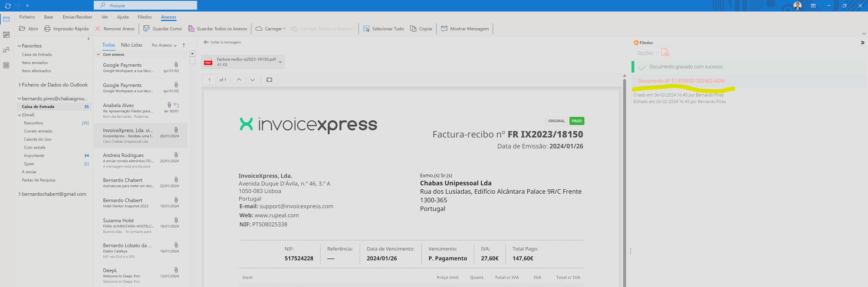
Task: Click the PDF icon of Factura-recibo attachment
Action: (x=208, y=62)
